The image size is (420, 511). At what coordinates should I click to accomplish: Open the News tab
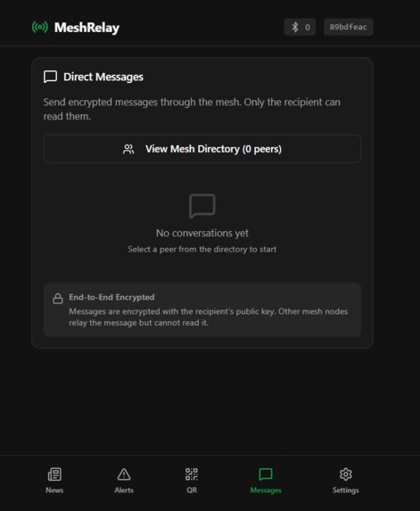point(54,481)
